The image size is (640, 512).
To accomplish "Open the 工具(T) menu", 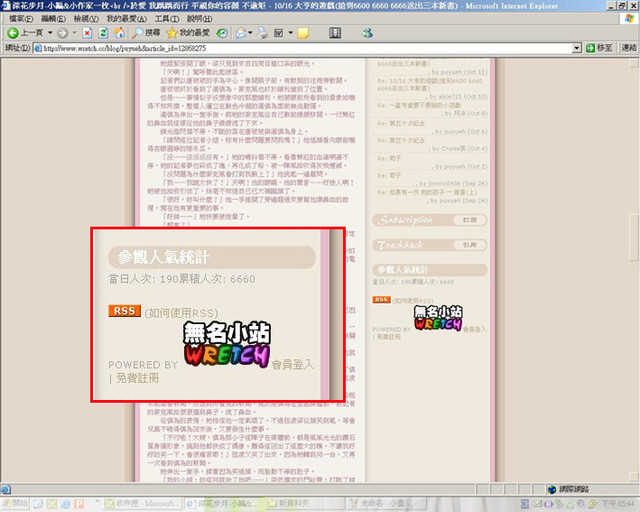I will click(167, 19).
